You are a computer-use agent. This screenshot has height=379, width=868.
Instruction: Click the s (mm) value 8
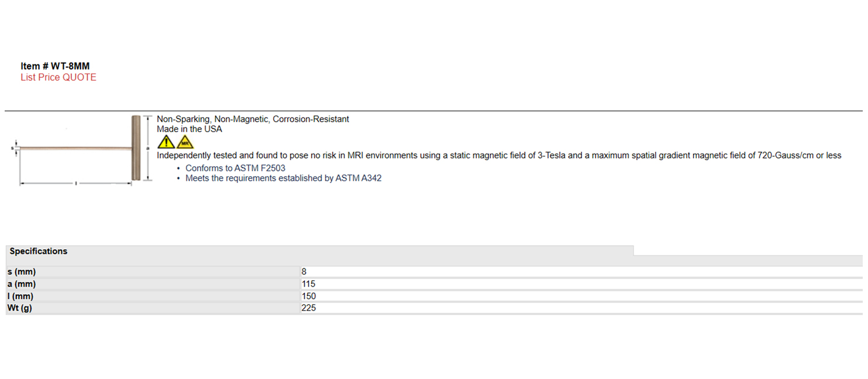coord(304,271)
